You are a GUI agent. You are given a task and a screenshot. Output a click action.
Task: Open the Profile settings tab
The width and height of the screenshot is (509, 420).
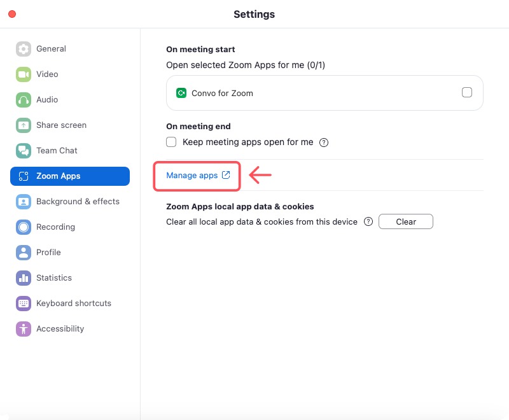[48, 253]
